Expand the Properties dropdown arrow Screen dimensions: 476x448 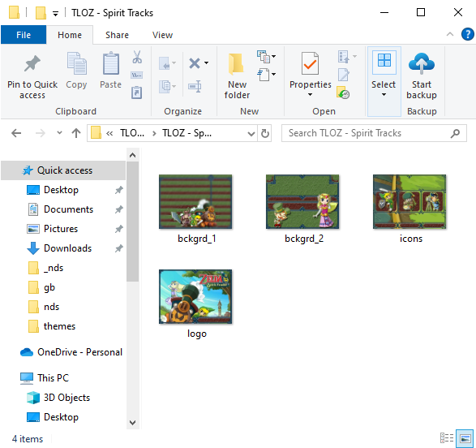(x=310, y=95)
